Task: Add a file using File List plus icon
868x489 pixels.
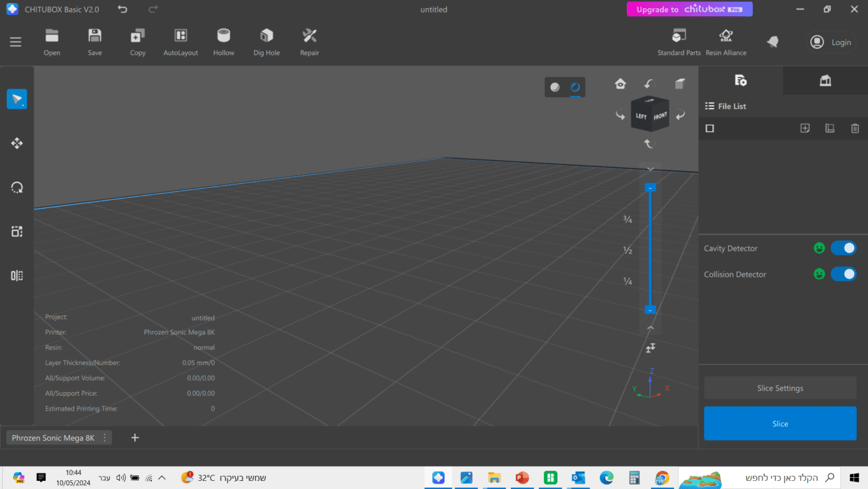Action: click(x=805, y=128)
